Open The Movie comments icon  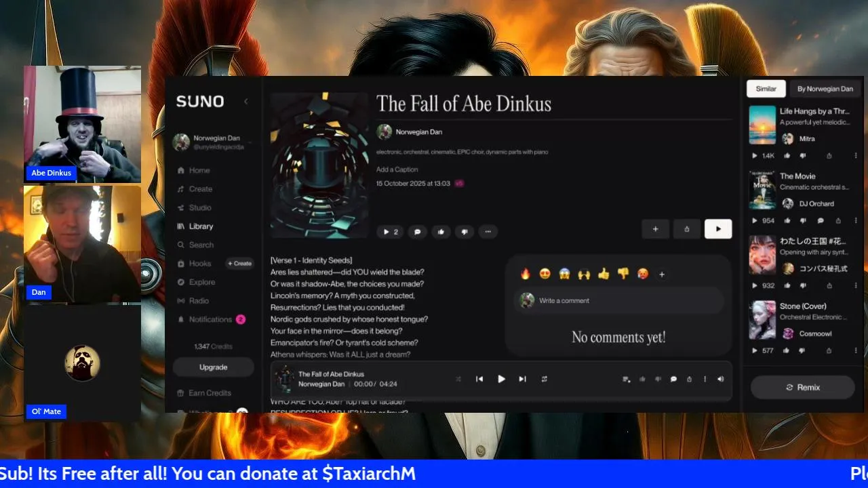tap(821, 221)
